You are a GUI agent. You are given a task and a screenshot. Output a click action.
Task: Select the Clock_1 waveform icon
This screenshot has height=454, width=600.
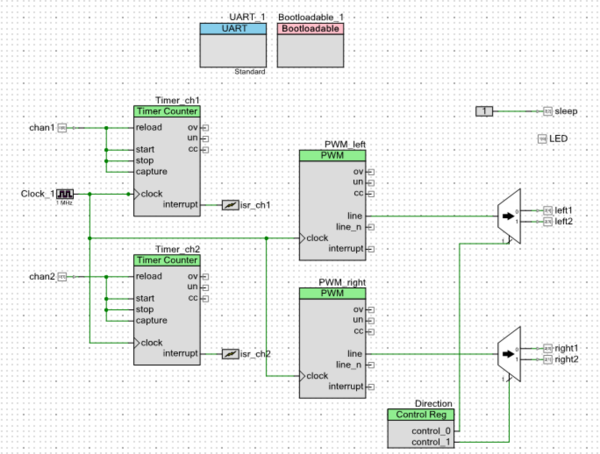pyautogui.click(x=65, y=194)
